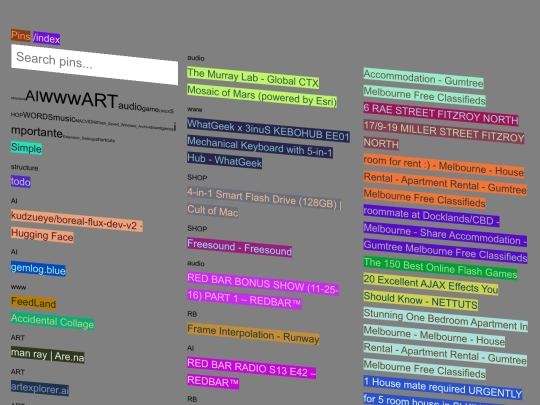The height and width of the screenshot is (405, 540).
Task: Open RED BAR RADIO S13 E42 pin
Action: click(251, 373)
